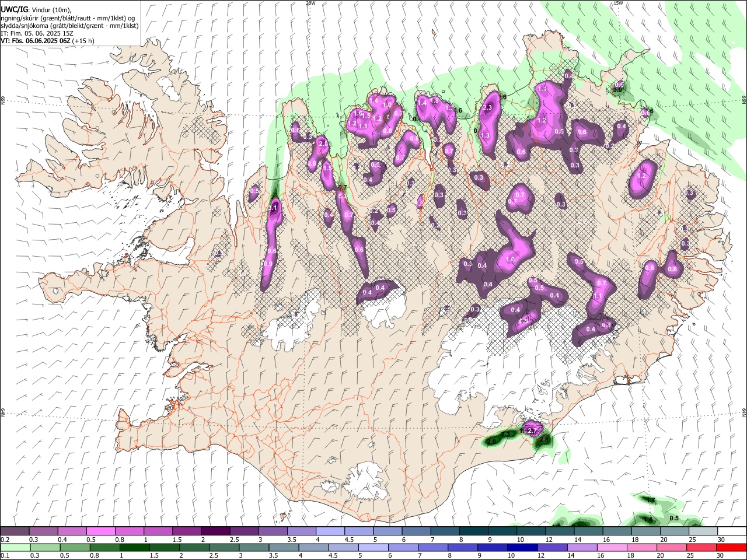747x560 pixels.
Task: Click the "20W" longitude label
Action: (310, 3)
